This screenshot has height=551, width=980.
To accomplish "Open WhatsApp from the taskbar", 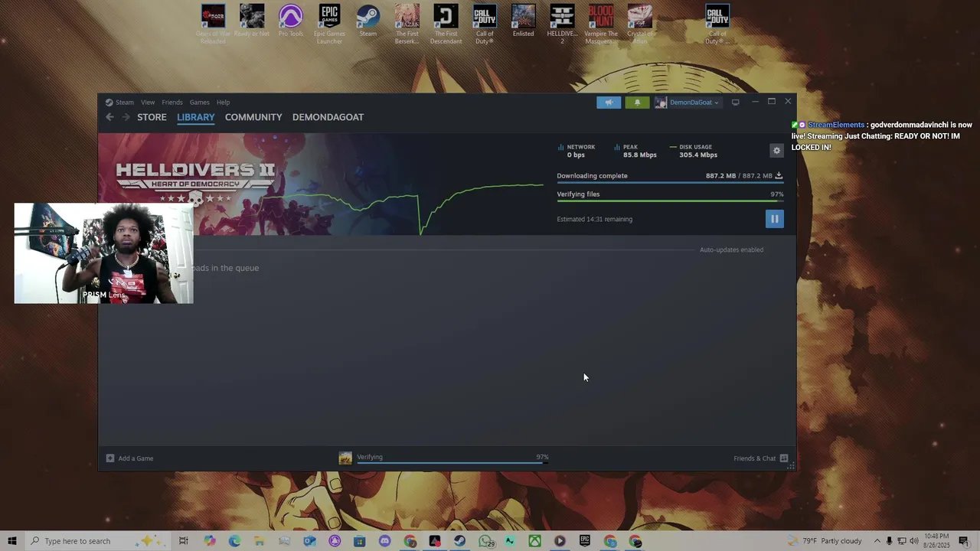I will coord(485,541).
